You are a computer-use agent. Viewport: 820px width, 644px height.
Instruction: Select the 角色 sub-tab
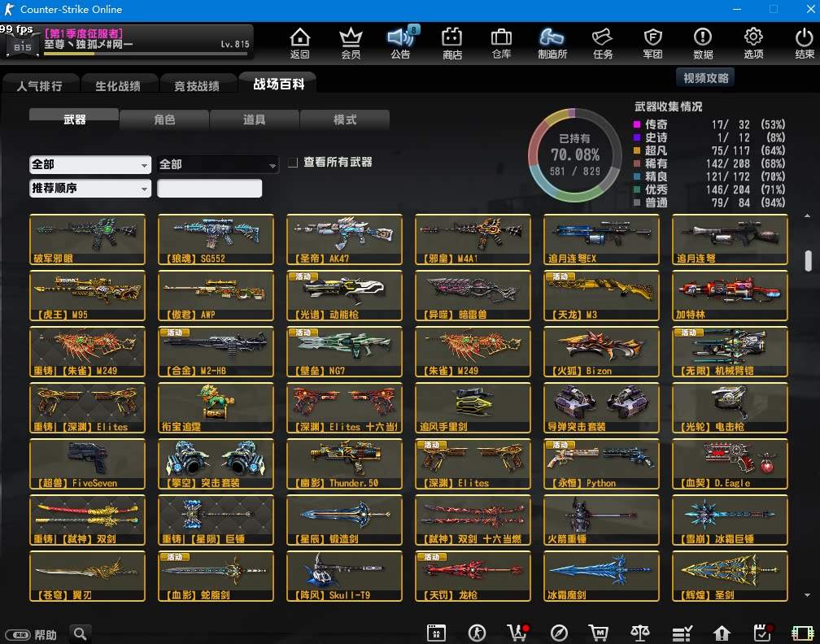pos(164,120)
